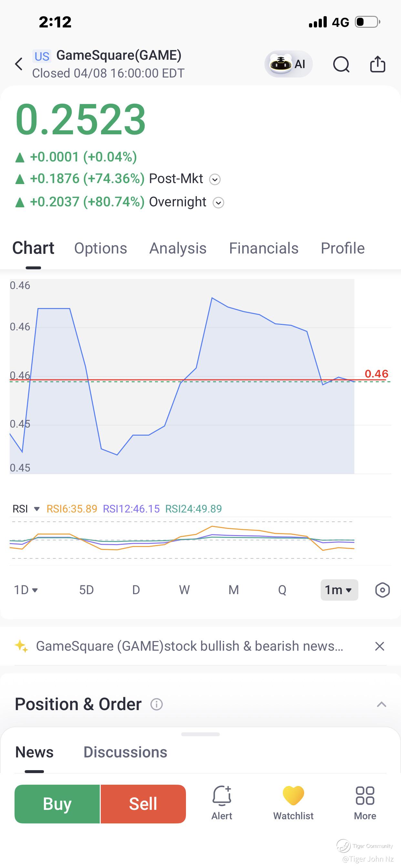Expand Post-Mkt details chevron
This screenshot has height=868, width=401.
pos(215,179)
